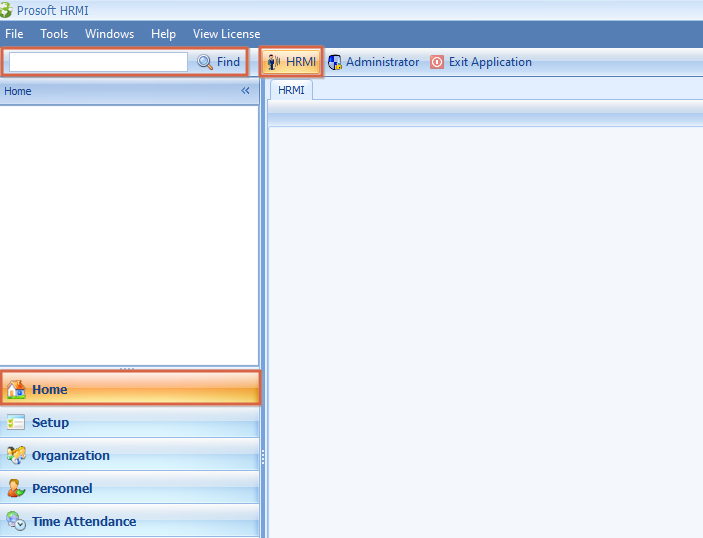Image resolution: width=703 pixels, height=538 pixels.
Task: Click the red Exit Application icon
Action: click(437, 62)
